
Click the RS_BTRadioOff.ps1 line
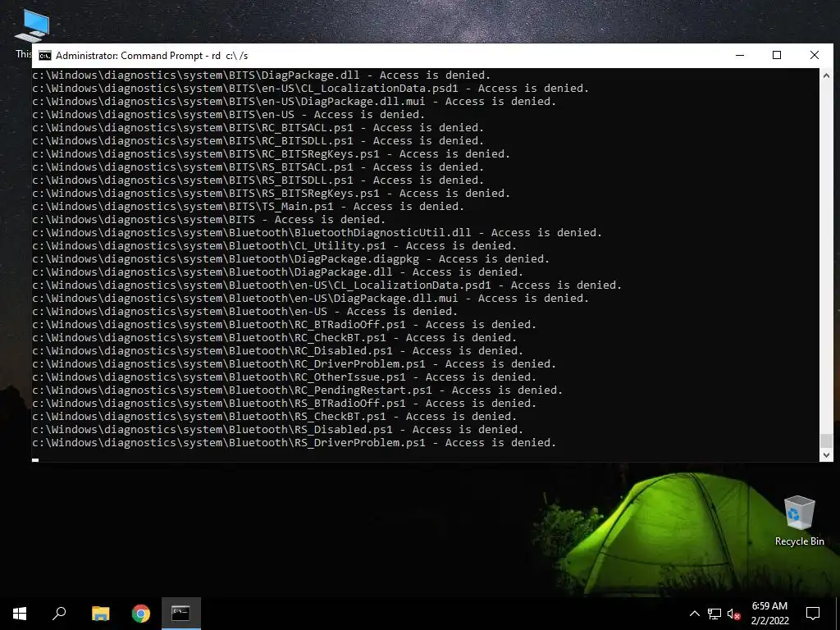click(x=285, y=404)
